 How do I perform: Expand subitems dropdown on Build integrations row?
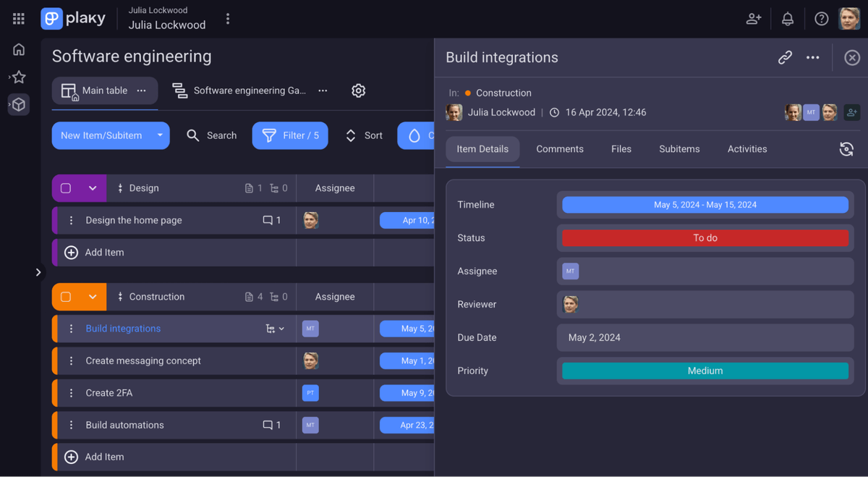coord(282,328)
